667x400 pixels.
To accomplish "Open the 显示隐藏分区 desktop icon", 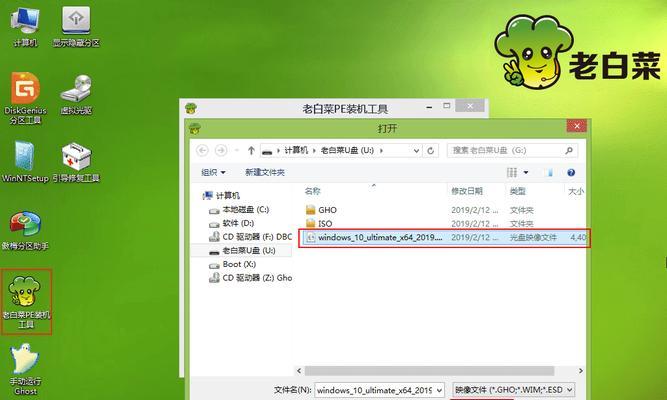I will 76,26.
